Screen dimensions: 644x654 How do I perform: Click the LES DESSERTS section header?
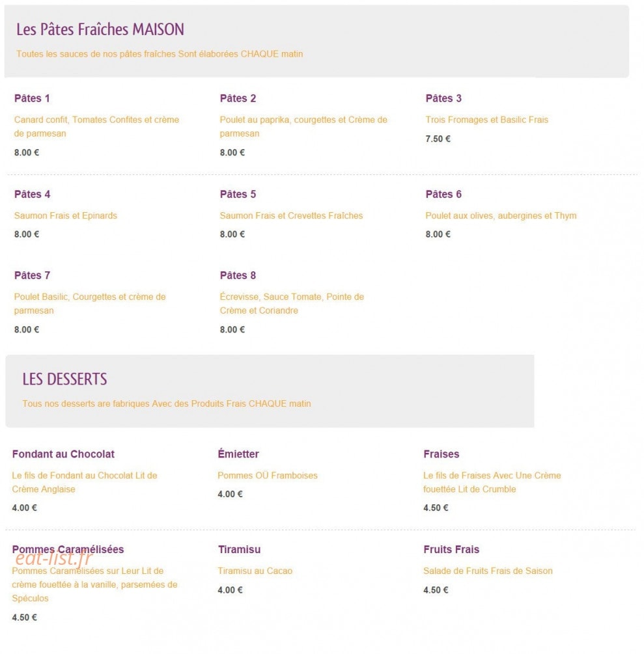pyautogui.click(x=64, y=379)
